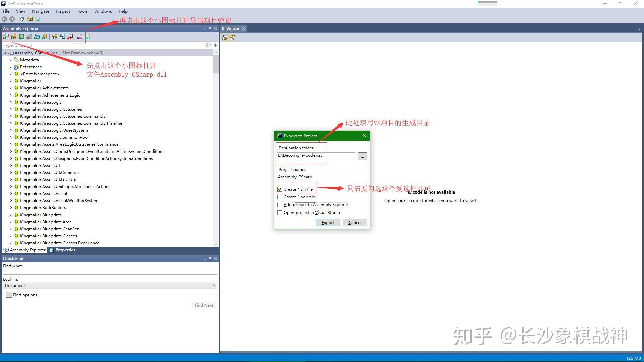644x362 pixels.
Task: Click the gear-with-plus icon in Assembly Explorer toolbar
Action: click(x=45, y=37)
